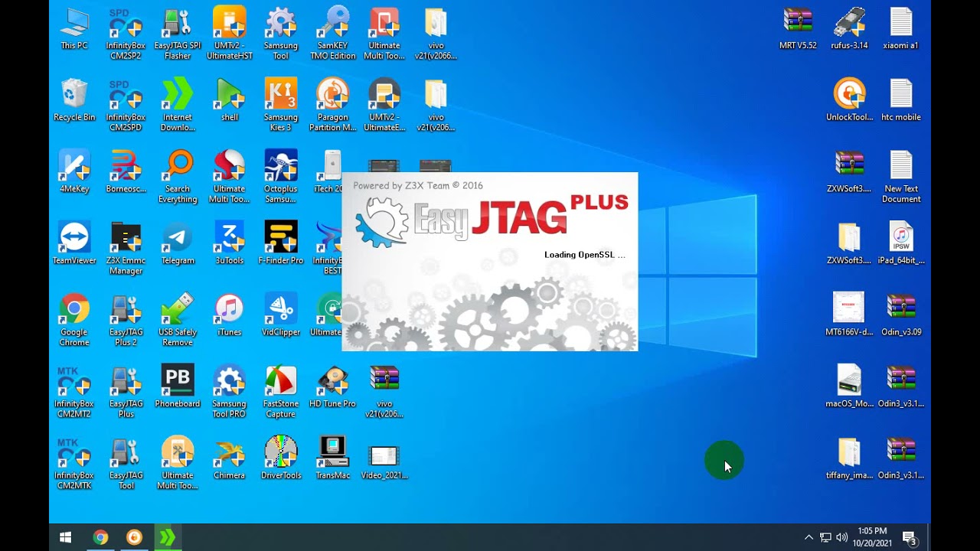Select the Internet Download Manager desktop icon

pyautogui.click(x=178, y=106)
